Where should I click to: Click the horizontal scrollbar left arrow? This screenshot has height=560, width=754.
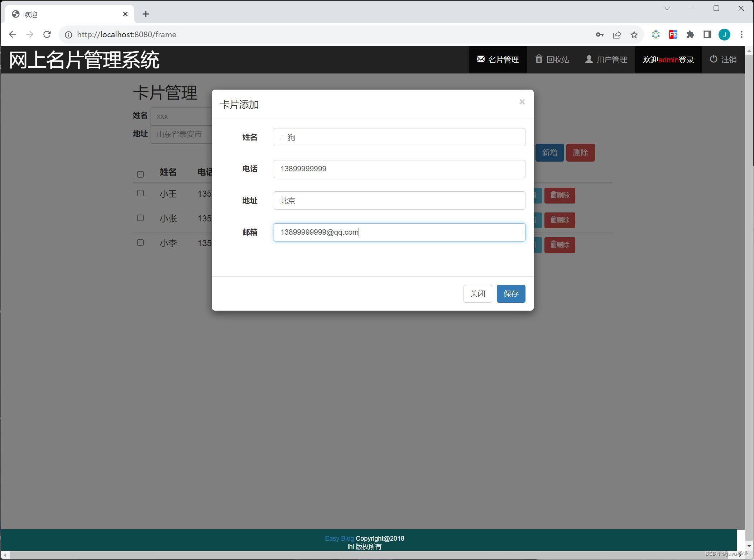[x=5, y=555]
